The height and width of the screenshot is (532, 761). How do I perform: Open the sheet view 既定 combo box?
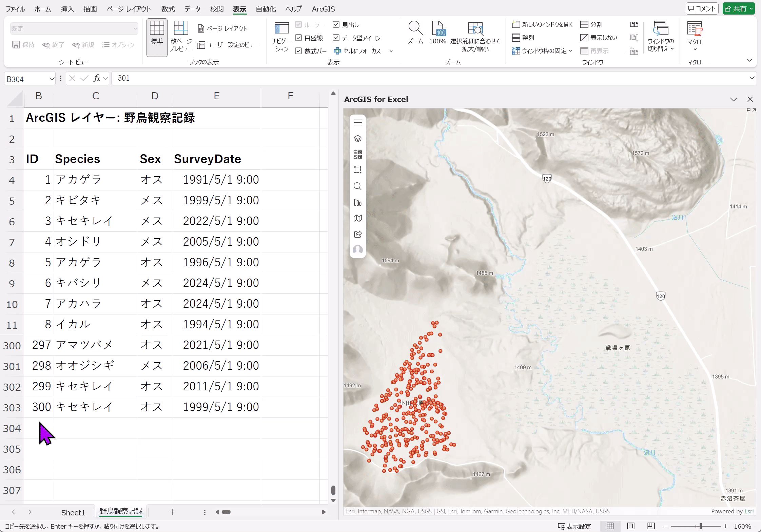tap(74, 28)
